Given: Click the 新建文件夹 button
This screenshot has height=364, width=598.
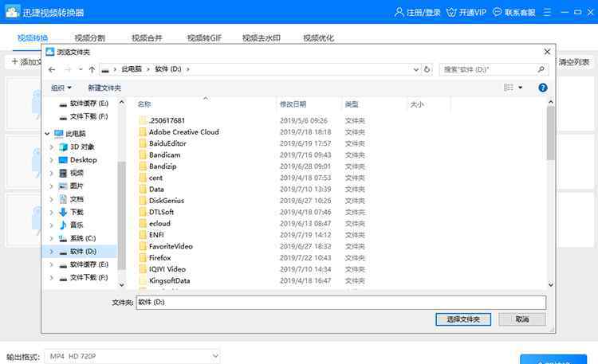Looking at the screenshot, I should pyautogui.click(x=104, y=88).
